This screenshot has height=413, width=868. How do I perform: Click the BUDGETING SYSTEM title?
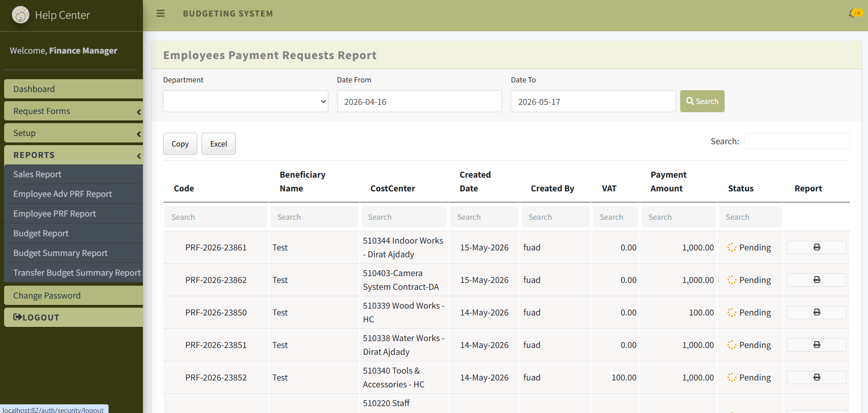coord(228,14)
